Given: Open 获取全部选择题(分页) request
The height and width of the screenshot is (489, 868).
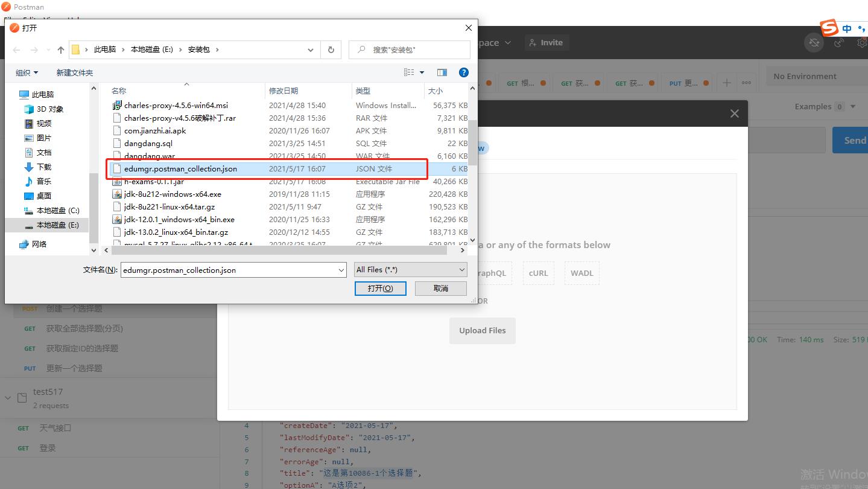Looking at the screenshot, I should pos(84,328).
